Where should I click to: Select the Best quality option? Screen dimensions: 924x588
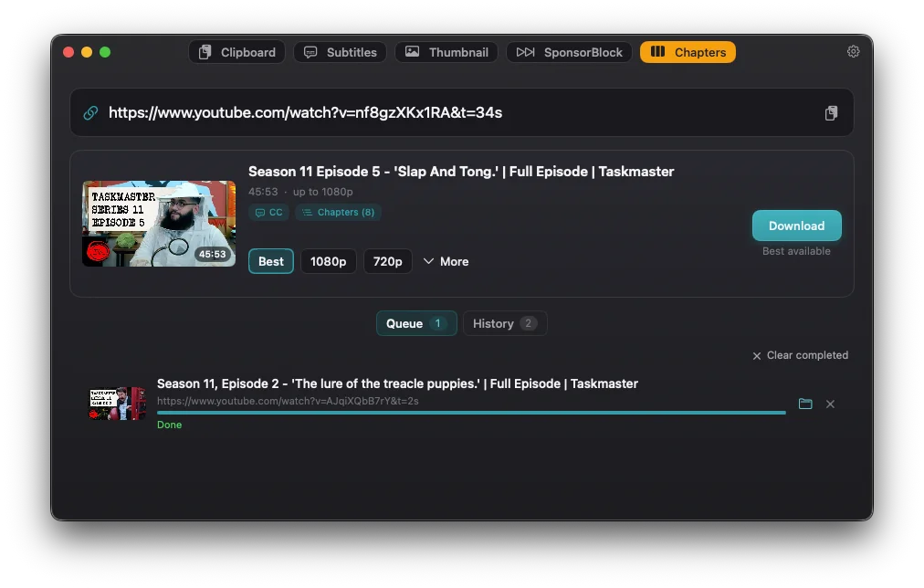[x=271, y=261]
